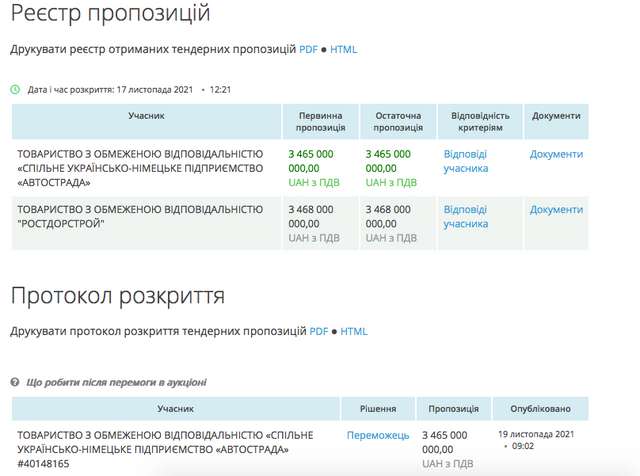
Task: Click the 'Рішення' column header
Action: (x=378, y=409)
